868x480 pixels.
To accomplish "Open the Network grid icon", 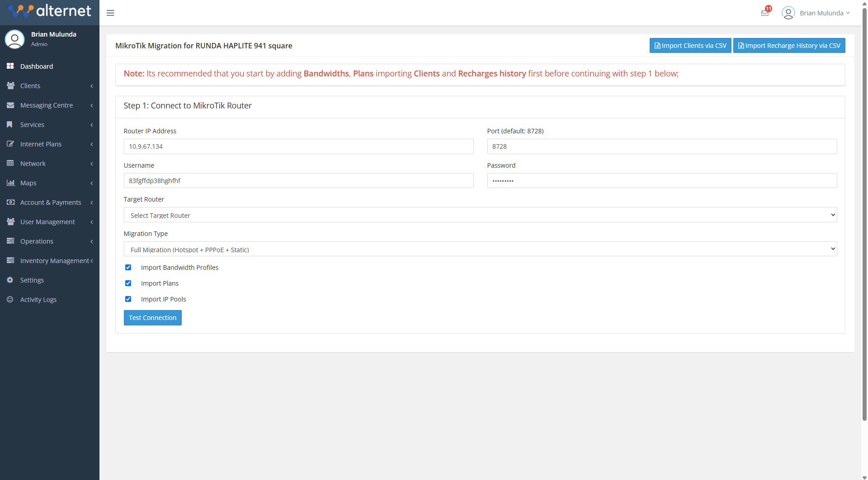I will [10, 163].
